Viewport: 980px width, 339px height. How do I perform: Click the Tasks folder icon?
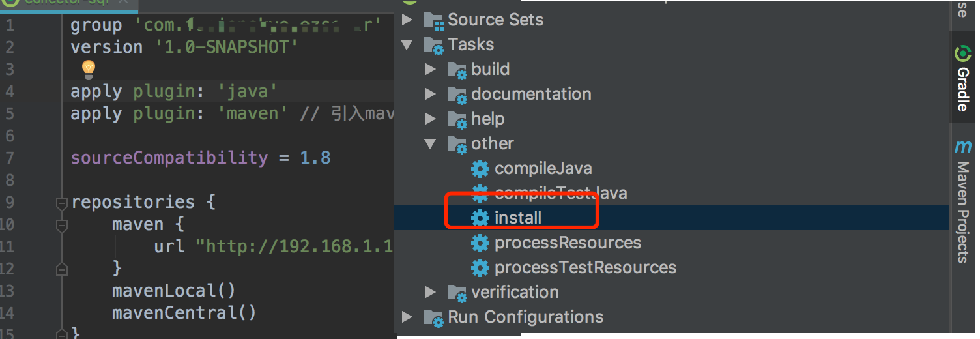click(433, 45)
